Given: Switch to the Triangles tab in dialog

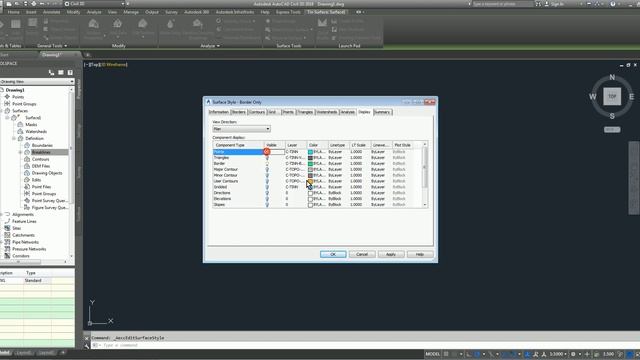Looking at the screenshot, I should point(305,112).
